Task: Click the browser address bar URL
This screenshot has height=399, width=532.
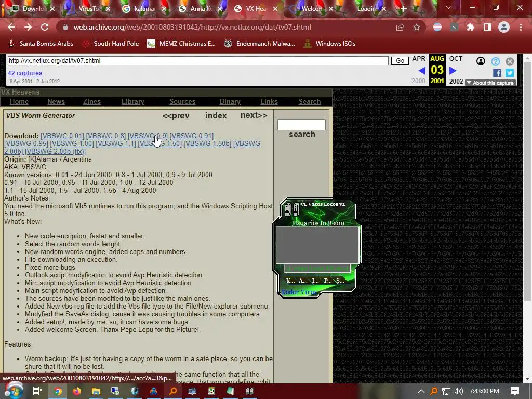Action: [192, 27]
